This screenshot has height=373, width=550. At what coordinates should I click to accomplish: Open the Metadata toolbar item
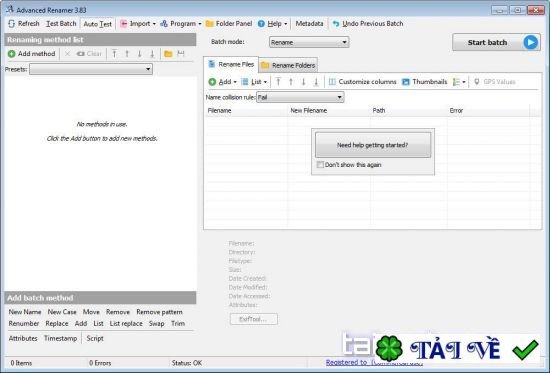309,24
